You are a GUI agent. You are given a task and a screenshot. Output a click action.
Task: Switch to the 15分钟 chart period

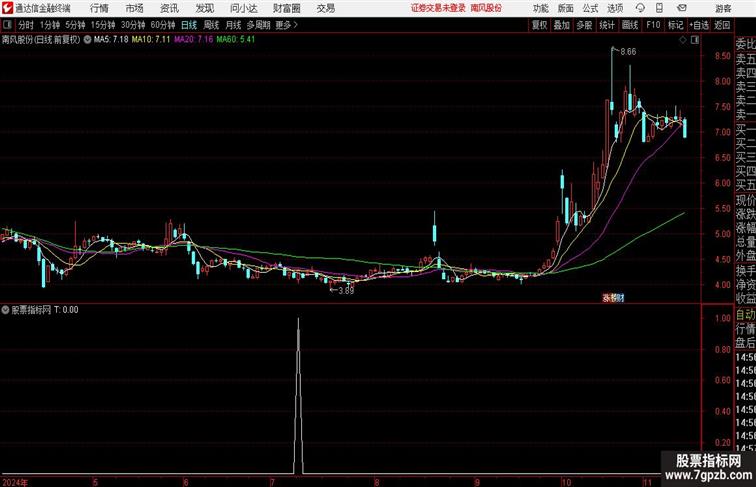103,25
